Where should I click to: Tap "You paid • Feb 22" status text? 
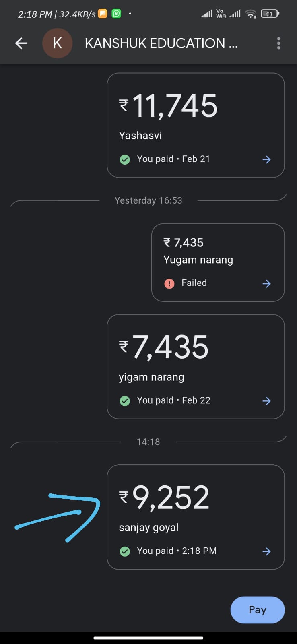pyautogui.click(x=173, y=400)
